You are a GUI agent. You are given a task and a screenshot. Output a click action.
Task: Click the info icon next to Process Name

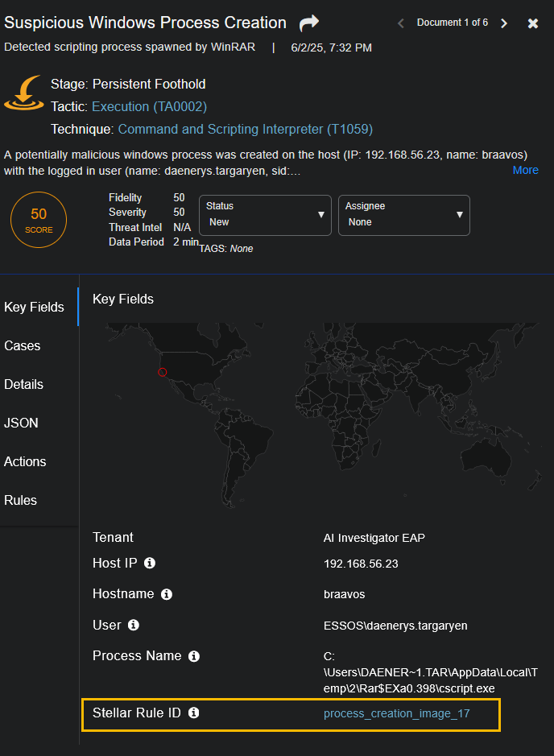click(x=194, y=656)
